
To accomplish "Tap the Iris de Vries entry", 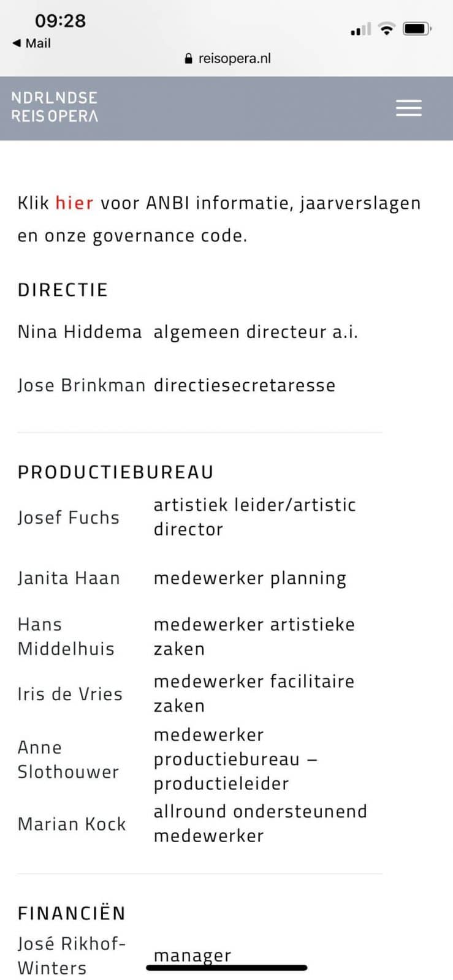I will [x=70, y=694].
